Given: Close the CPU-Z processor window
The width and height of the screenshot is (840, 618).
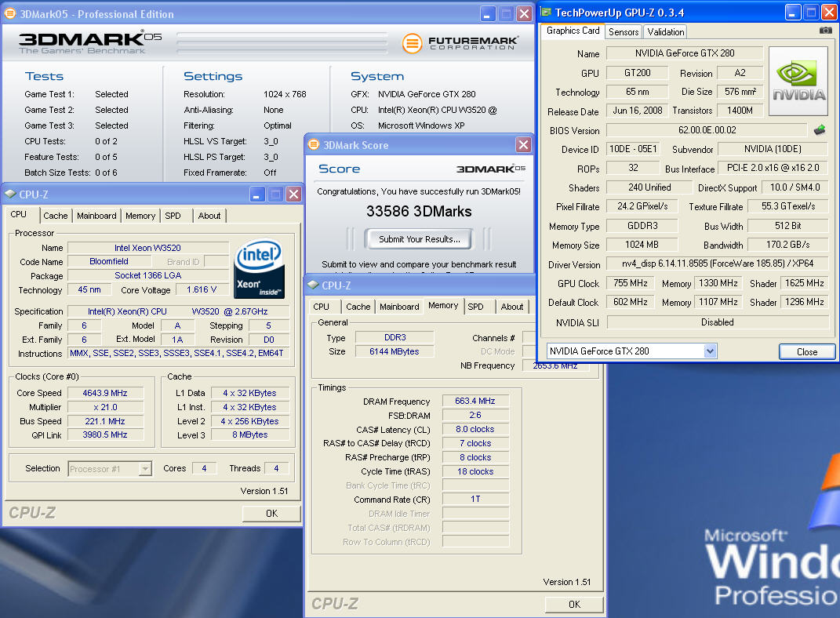Looking at the screenshot, I should [x=293, y=194].
